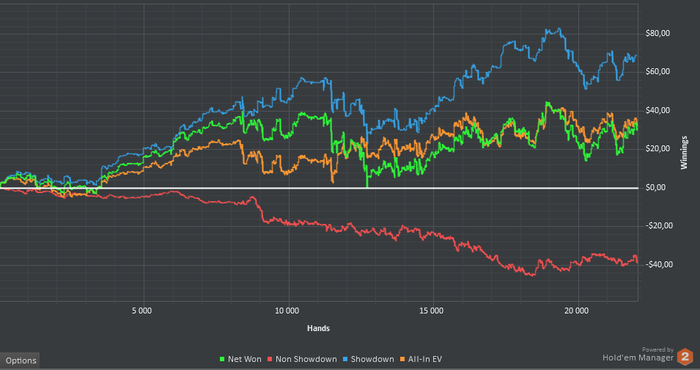Toggle the Net Won legend entry
Viewport: 700px width, 370px height.
coord(241,359)
